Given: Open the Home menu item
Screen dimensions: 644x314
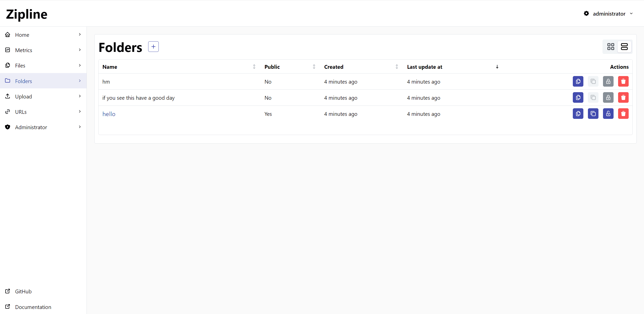Looking at the screenshot, I should [x=22, y=34].
